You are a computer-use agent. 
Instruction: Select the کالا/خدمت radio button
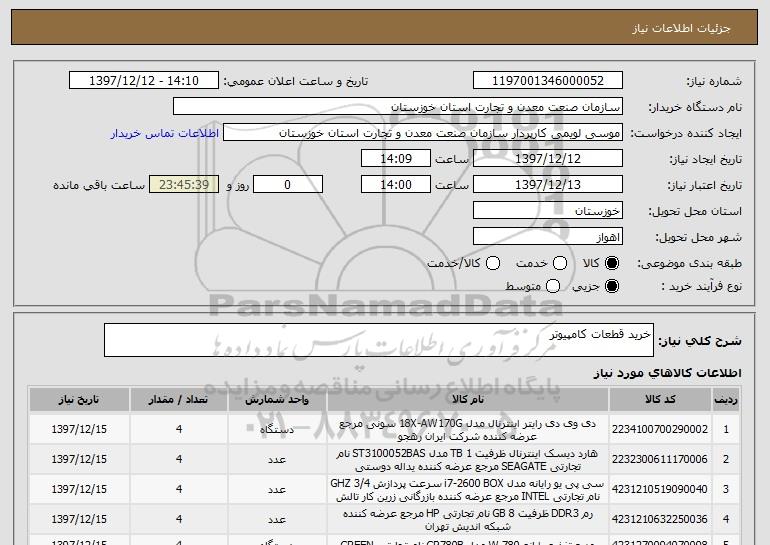(493, 264)
